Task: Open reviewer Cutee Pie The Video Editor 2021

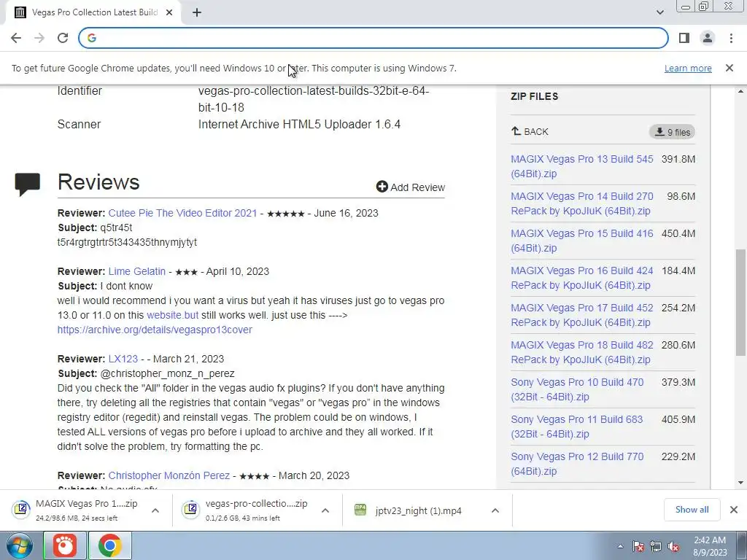Action: click(x=182, y=213)
